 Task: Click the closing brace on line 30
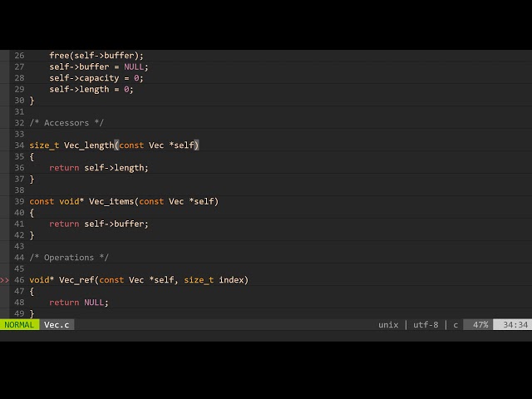[x=32, y=101]
